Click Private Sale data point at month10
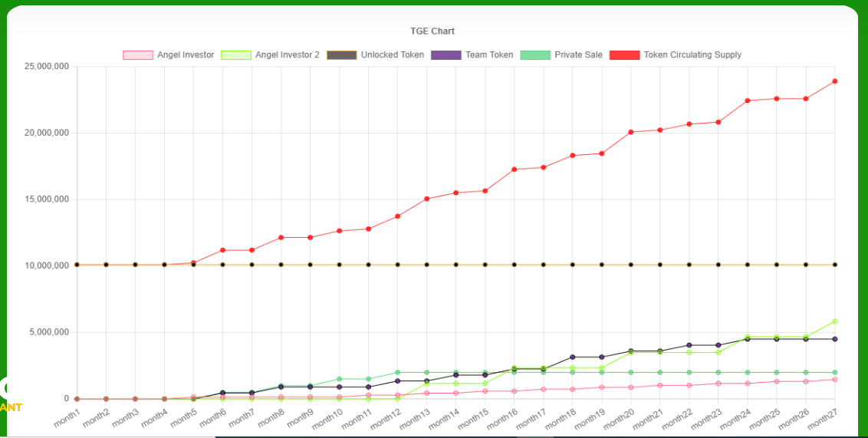 point(340,379)
